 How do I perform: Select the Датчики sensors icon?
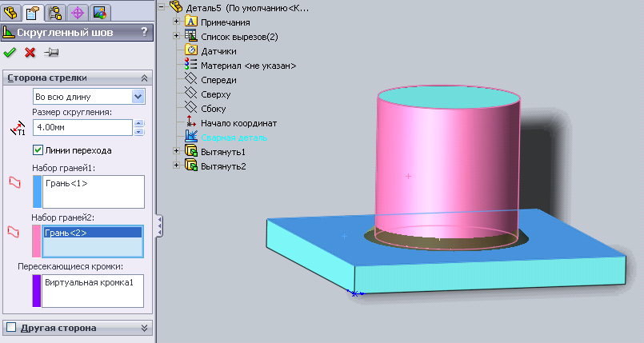(x=190, y=50)
